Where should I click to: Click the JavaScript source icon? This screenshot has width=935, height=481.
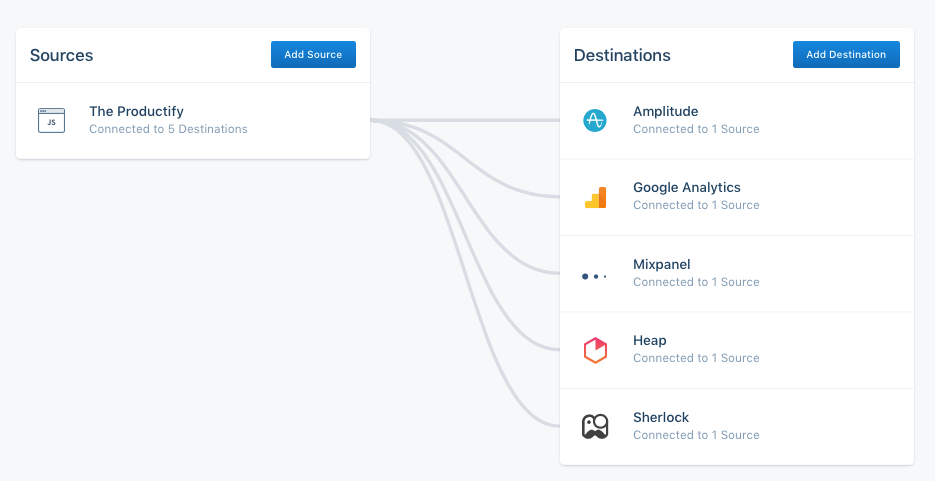[x=51, y=120]
